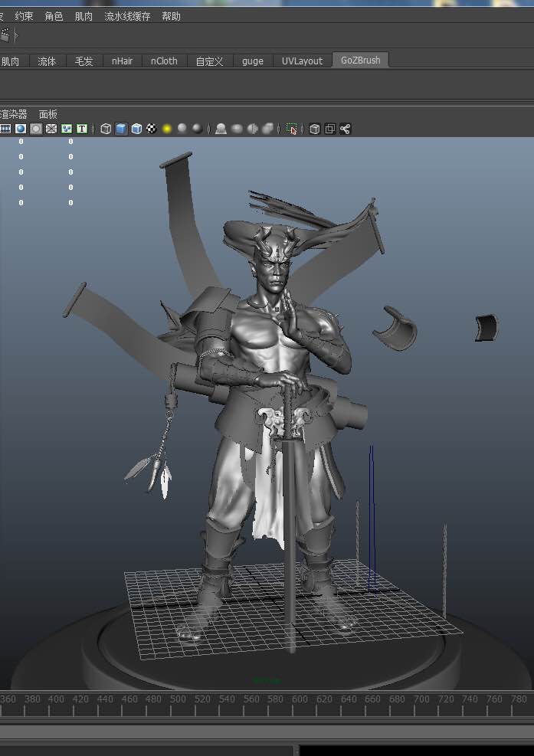The height and width of the screenshot is (756, 534).
Task: Switch to the 毛发 shelf tab
Action: click(84, 61)
